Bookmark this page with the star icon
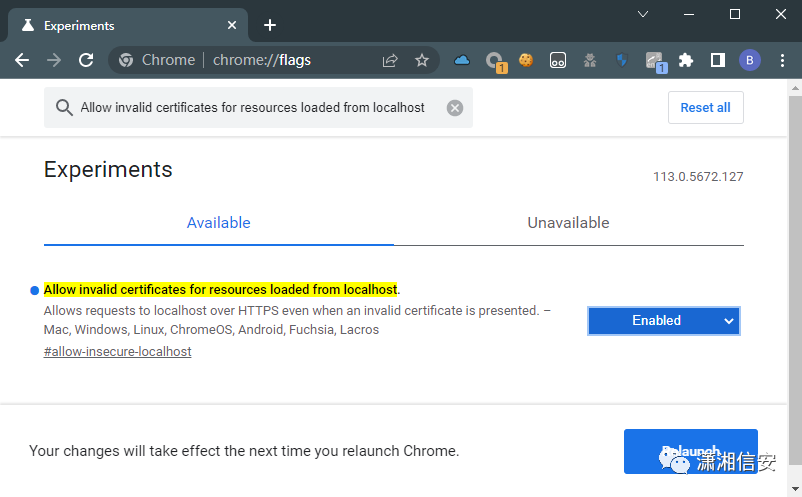The image size is (802, 497). point(422,60)
